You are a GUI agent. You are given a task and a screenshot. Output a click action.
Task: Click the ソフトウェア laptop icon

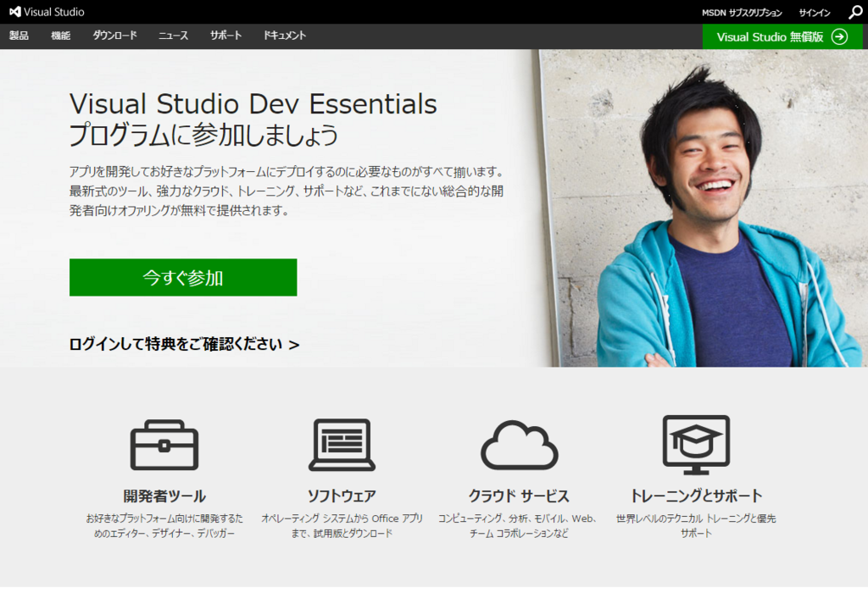(342, 445)
